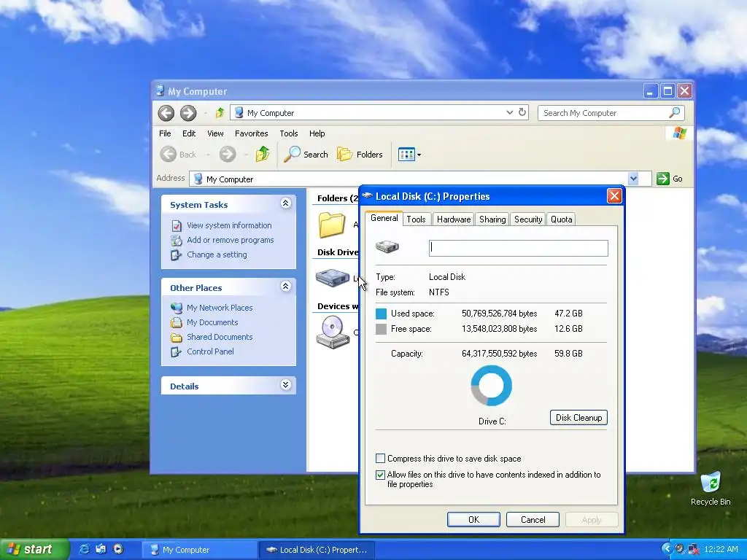Screen dimensions: 747x560
Task: Switch to the Quota tab
Action: 561,219
